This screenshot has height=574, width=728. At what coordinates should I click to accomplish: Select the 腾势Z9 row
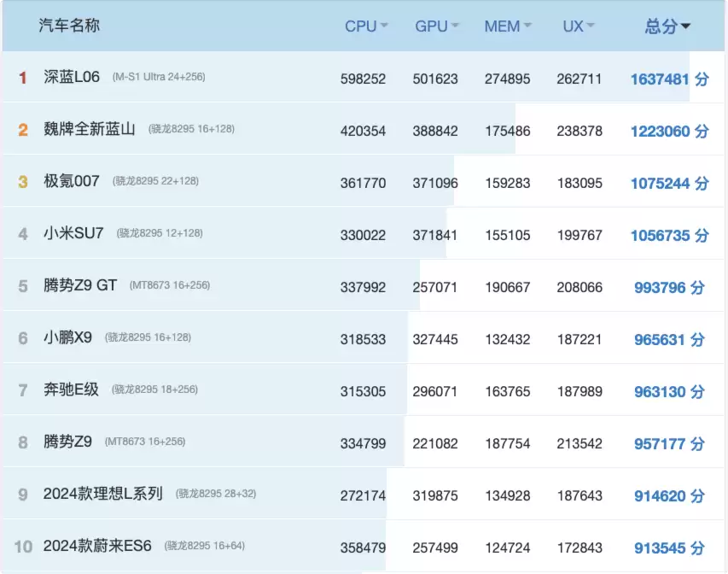click(x=67, y=442)
